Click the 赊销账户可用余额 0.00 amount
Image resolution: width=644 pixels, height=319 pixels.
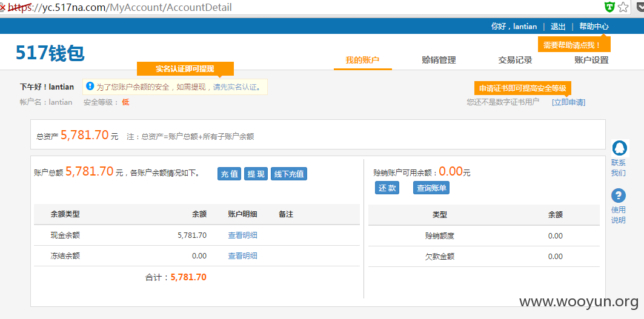coord(451,171)
